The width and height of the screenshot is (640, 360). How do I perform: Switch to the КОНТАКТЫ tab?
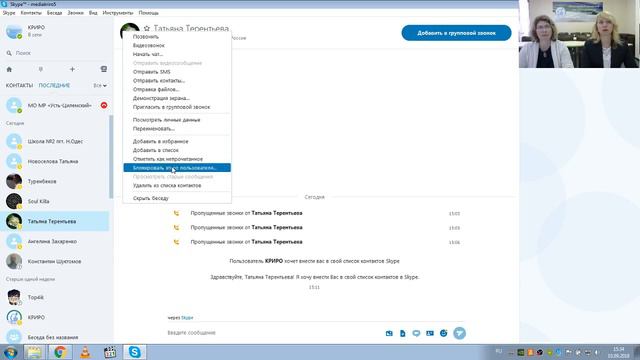pyautogui.click(x=19, y=85)
